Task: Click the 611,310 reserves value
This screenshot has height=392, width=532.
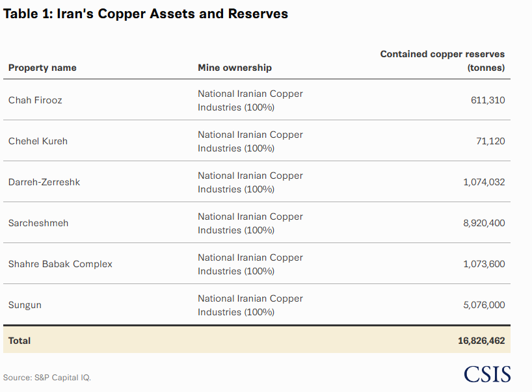Action: pos(488,100)
